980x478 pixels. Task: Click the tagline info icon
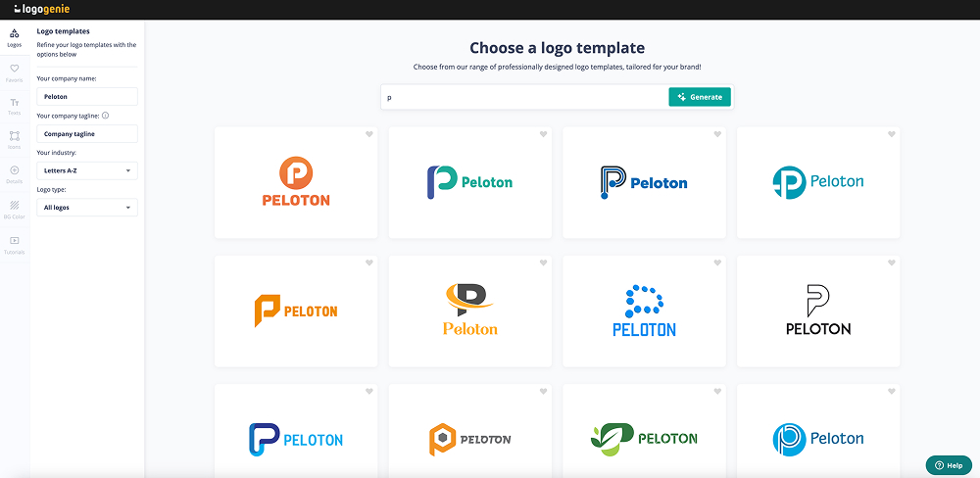105,116
